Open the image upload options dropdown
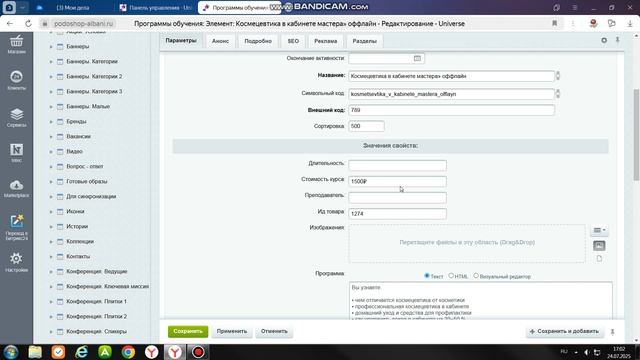640x360 pixels. 599,230
